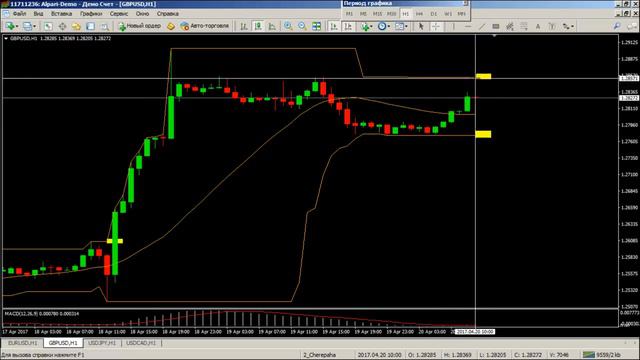Image resolution: width=640 pixels, height=360 pixels.
Task: Select the Fibonacci retracement tool
Action: click(x=524, y=26)
